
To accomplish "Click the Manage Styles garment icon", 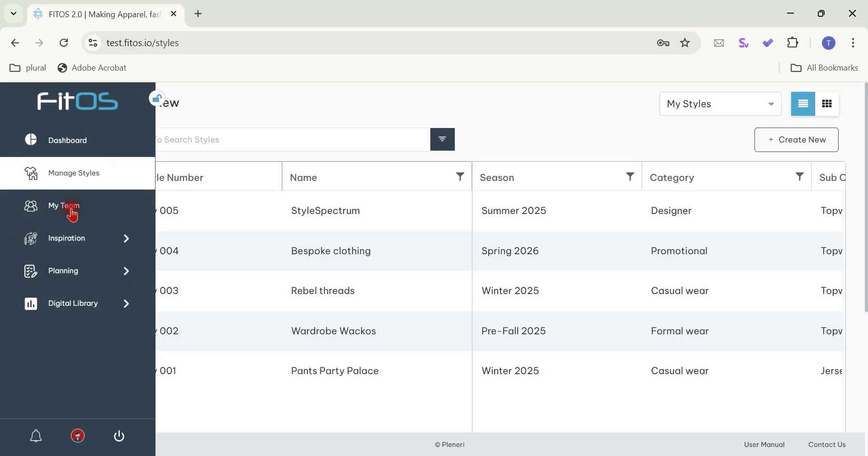I will [x=31, y=173].
